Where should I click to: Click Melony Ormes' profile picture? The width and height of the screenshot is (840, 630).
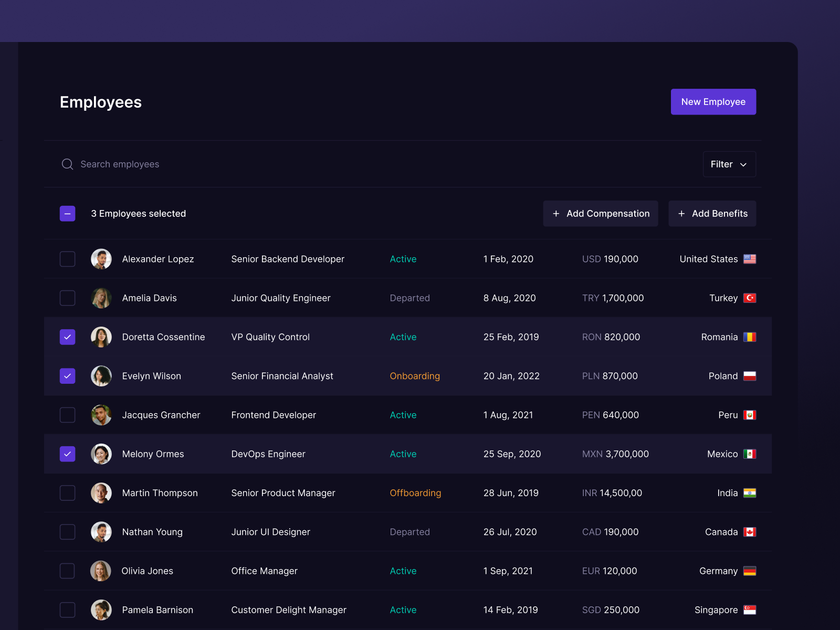101,454
